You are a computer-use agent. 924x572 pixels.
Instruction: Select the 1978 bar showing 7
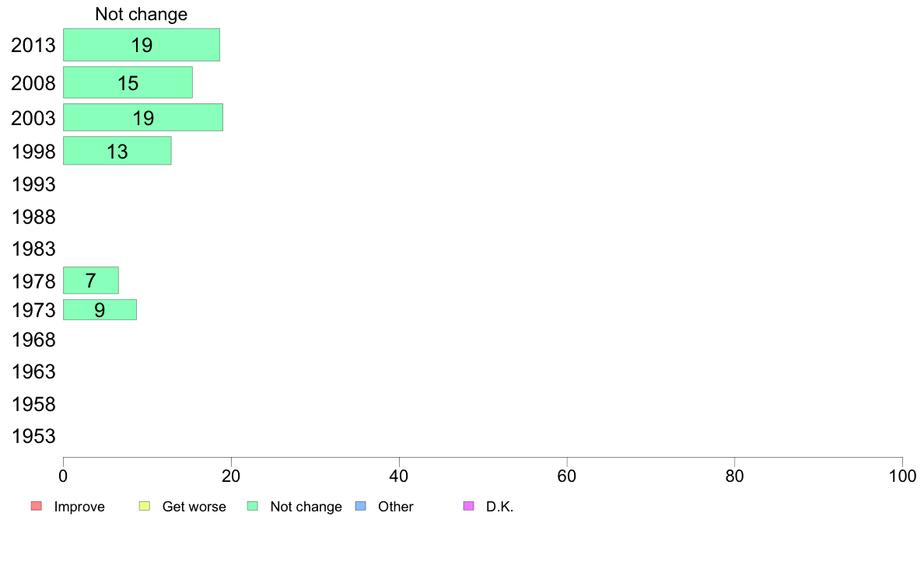pos(91,281)
